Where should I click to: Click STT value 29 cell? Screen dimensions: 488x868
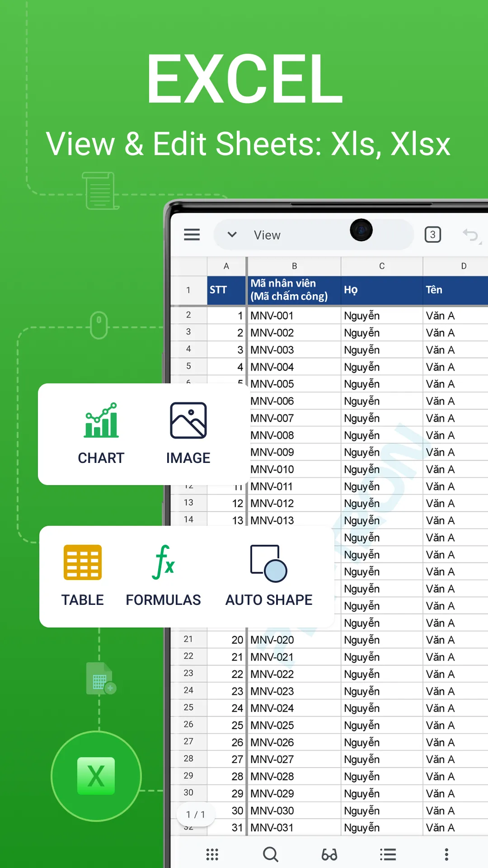(x=226, y=793)
